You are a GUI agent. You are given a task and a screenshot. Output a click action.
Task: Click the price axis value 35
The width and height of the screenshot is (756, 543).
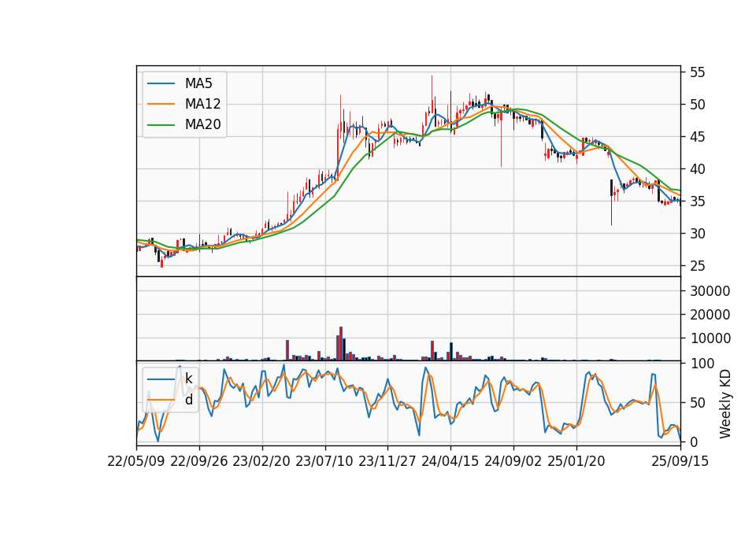click(697, 201)
